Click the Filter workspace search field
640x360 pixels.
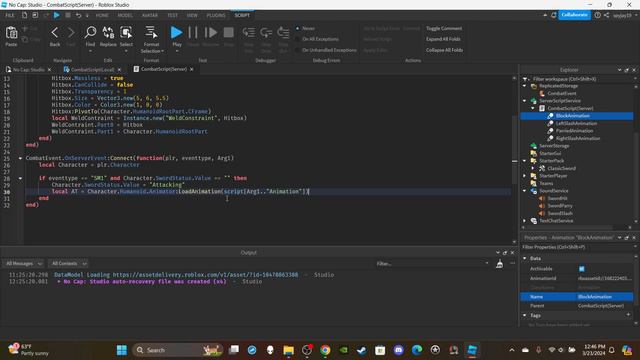[579, 79]
